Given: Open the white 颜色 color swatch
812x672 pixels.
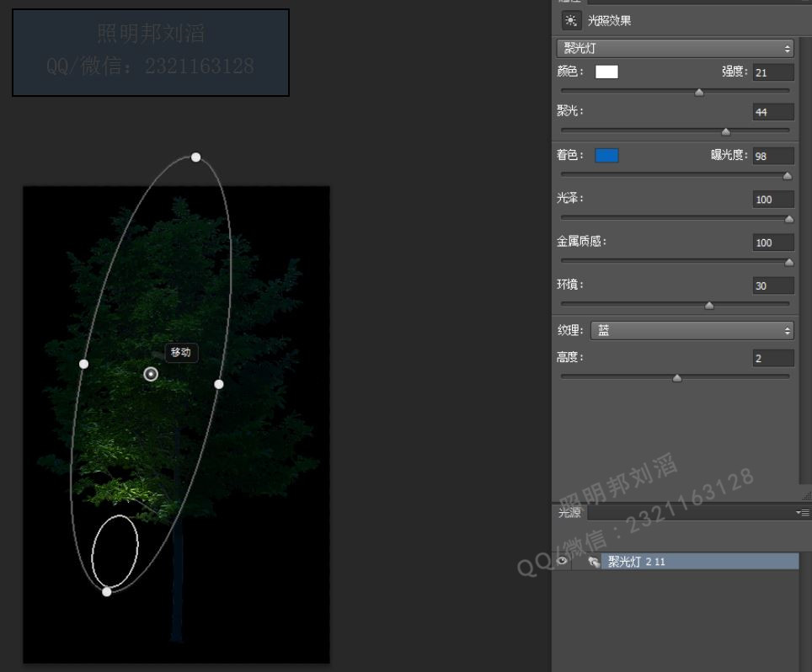Looking at the screenshot, I should tap(606, 72).
